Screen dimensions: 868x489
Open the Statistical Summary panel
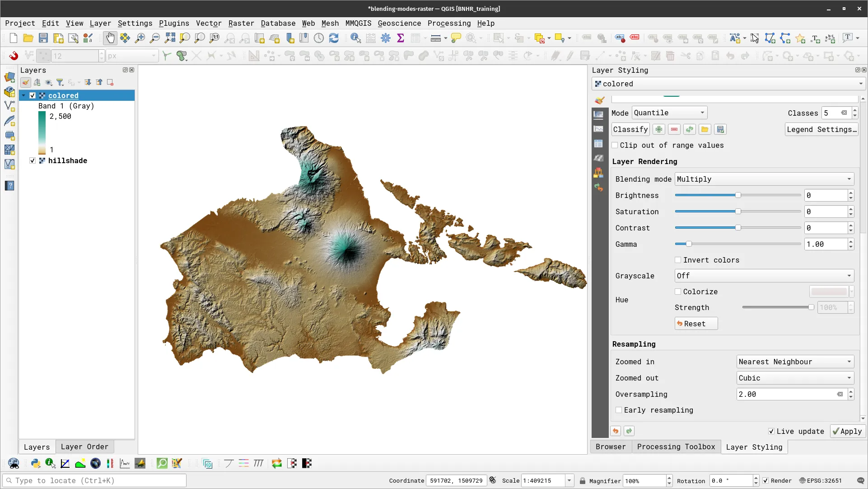coord(400,38)
